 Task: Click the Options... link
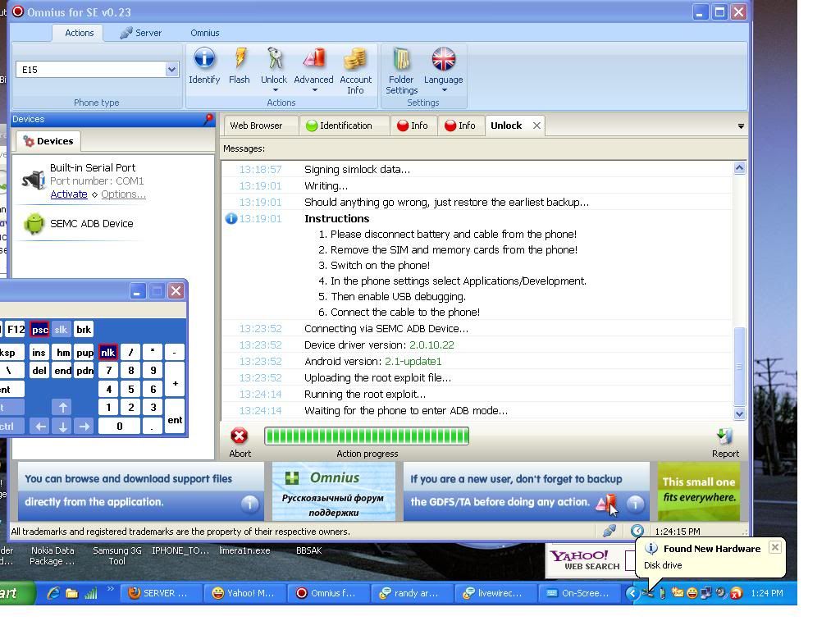click(x=123, y=194)
